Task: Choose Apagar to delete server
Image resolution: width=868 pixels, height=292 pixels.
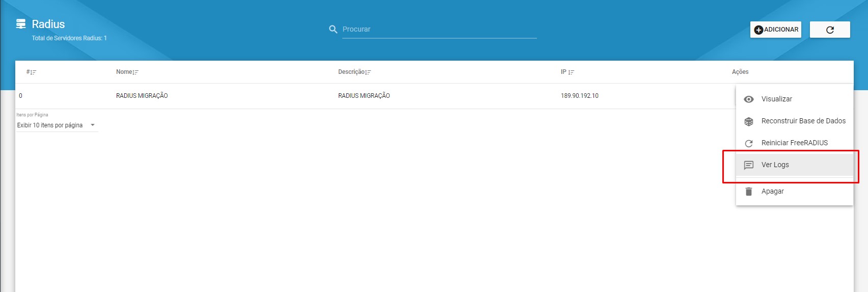Action: tap(795, 191)
